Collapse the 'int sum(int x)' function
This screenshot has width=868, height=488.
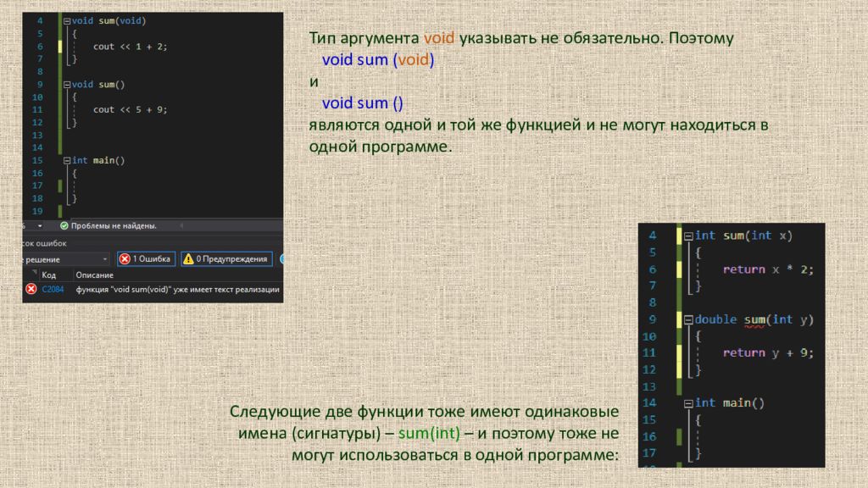click(x=688, y=236)
